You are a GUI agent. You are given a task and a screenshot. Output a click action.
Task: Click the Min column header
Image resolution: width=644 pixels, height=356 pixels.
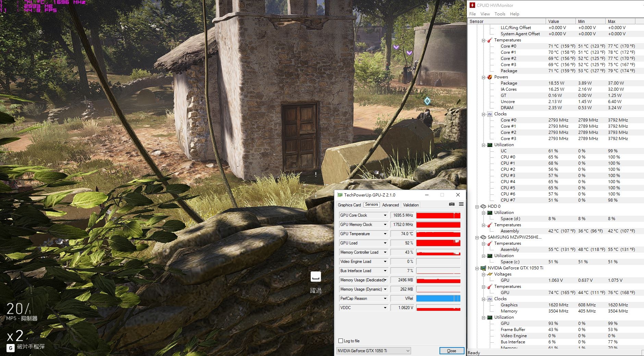(590, 21)
